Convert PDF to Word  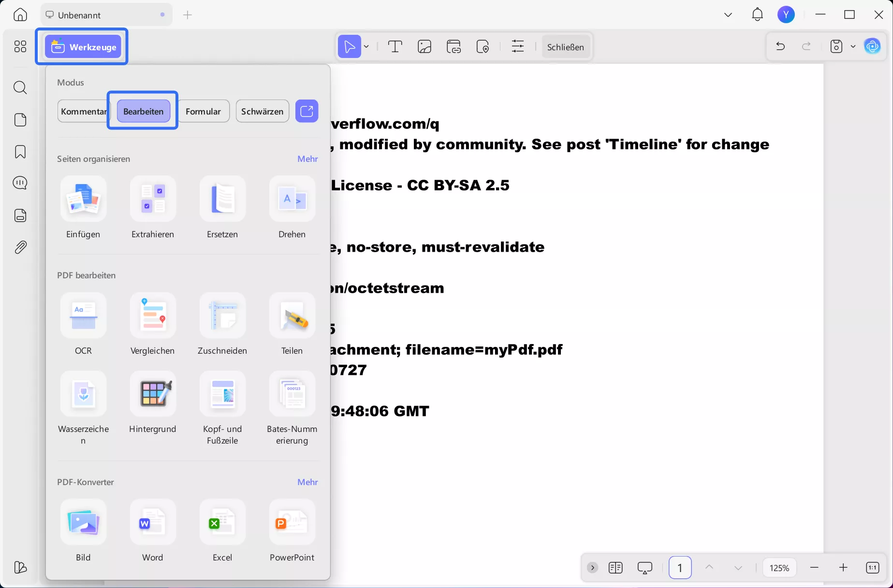tap(153, 531)
